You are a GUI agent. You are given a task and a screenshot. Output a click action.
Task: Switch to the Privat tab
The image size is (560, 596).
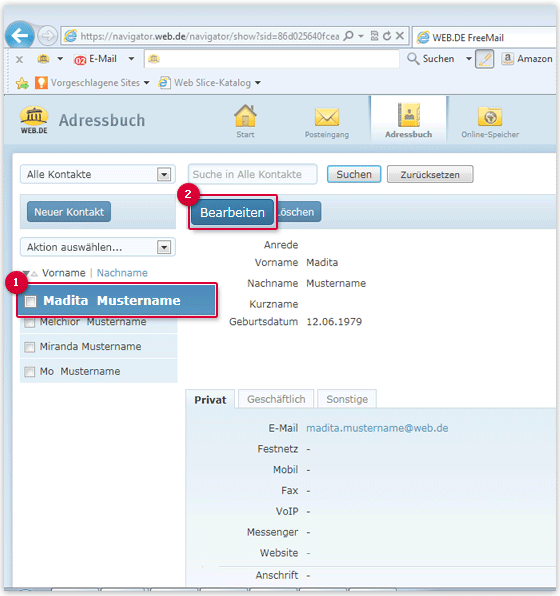click(x=210, y=399)
